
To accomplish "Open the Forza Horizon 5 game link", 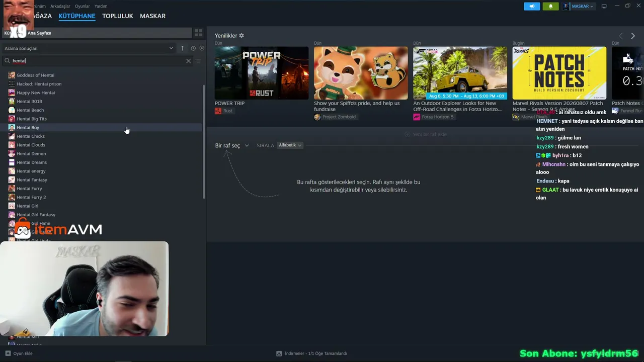I will (438, 117).
